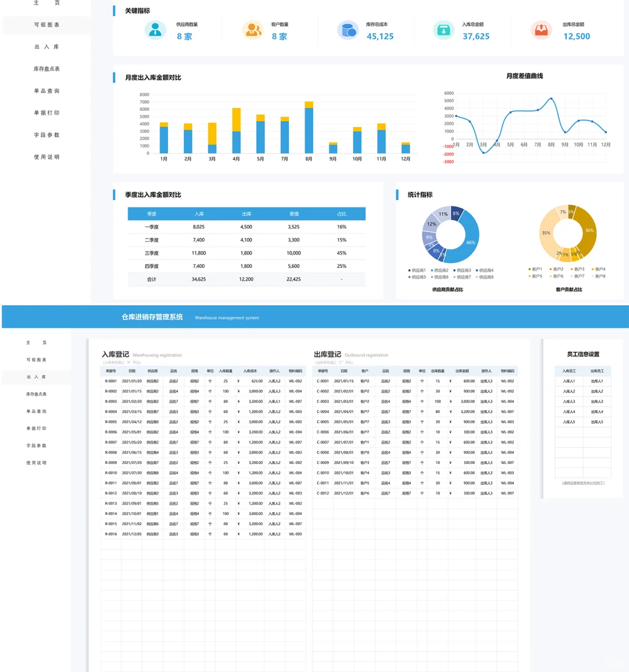Click the 出库金额 column header
This screenshot has width=629, height=672.
[462, 371]
